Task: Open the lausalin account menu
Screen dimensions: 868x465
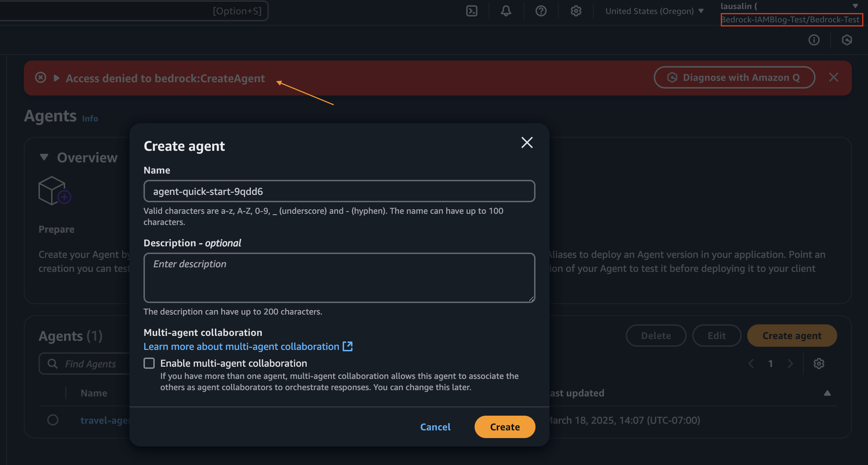Action: [x=789, y=6]
